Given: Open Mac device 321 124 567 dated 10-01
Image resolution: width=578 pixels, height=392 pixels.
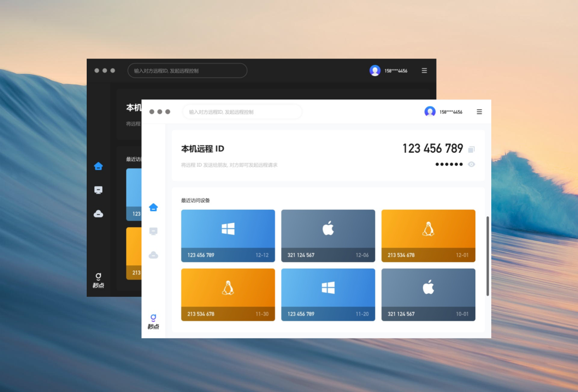Looking at the screenshot, I should tap(428, 295).
